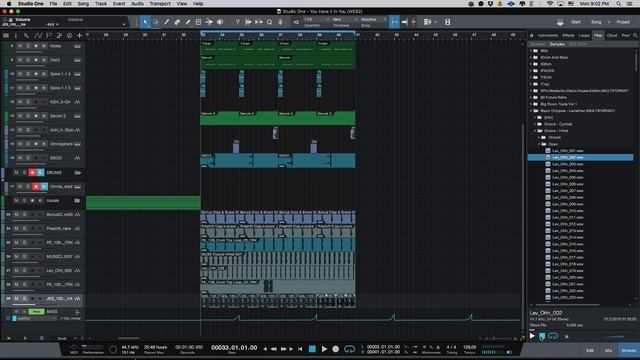
Task: Click timeline ruler at bar 44
Action: click(416, 35)
